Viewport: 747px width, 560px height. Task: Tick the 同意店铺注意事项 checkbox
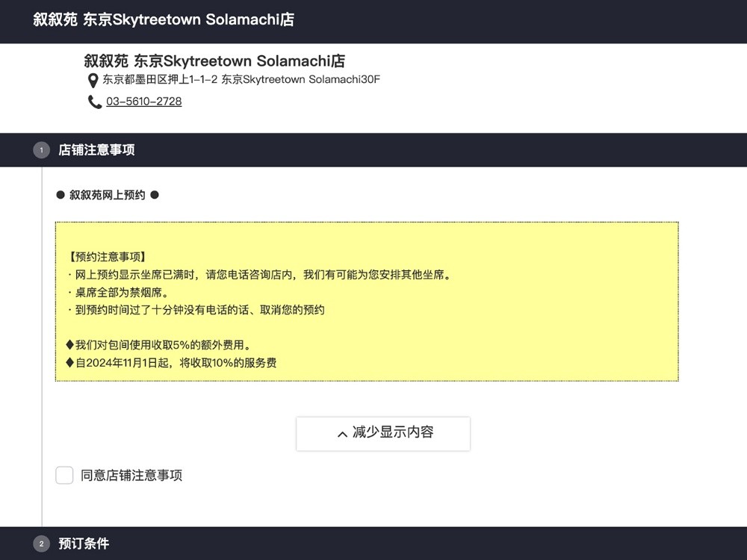click(64, 475)
